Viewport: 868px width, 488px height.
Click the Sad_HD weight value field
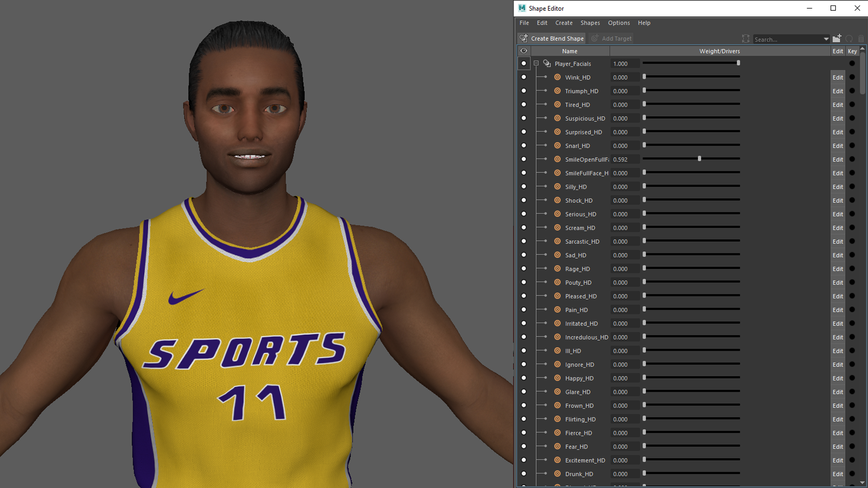click(625, 255)
